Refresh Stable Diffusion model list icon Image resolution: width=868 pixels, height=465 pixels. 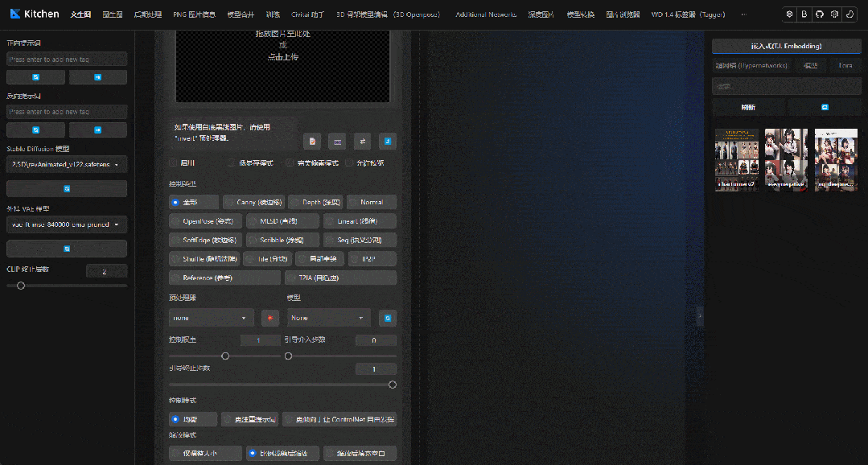click(67, 188)
